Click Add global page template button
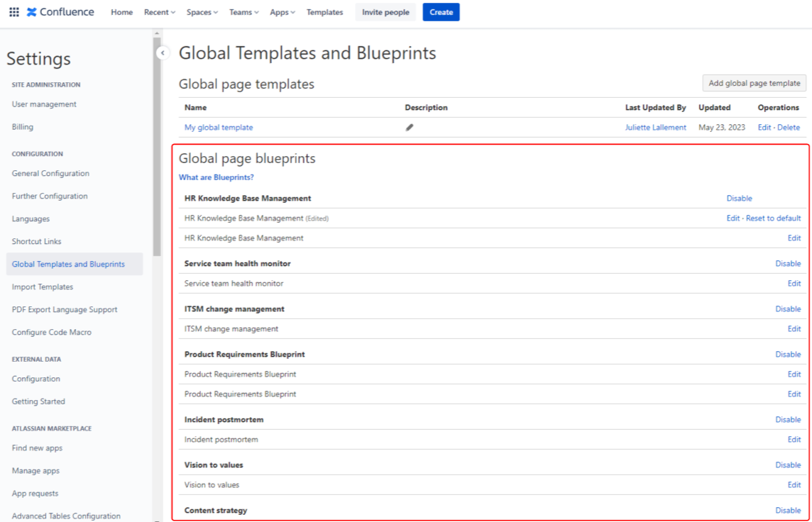 (x=754, y=83)
